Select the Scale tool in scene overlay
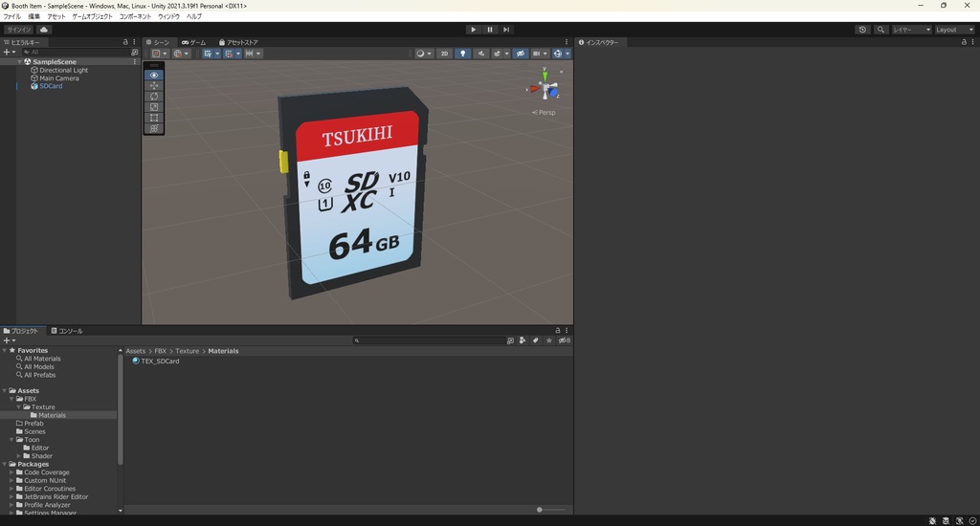This screenshot has height=526, width=980. coord(154,107)
